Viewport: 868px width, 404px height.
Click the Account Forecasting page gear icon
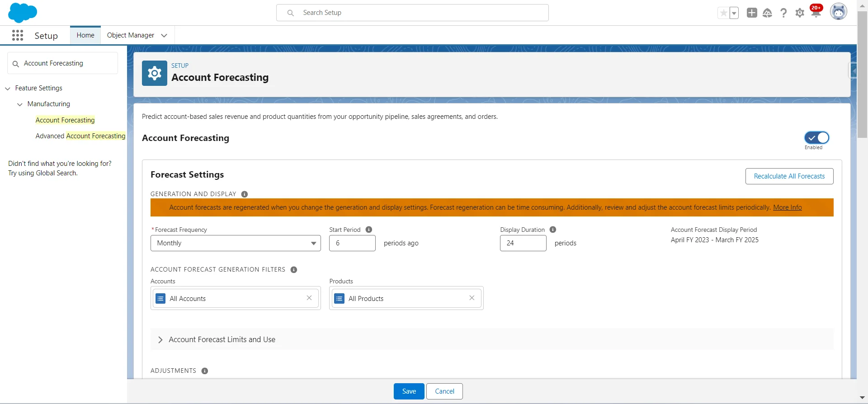coord(155,73)
